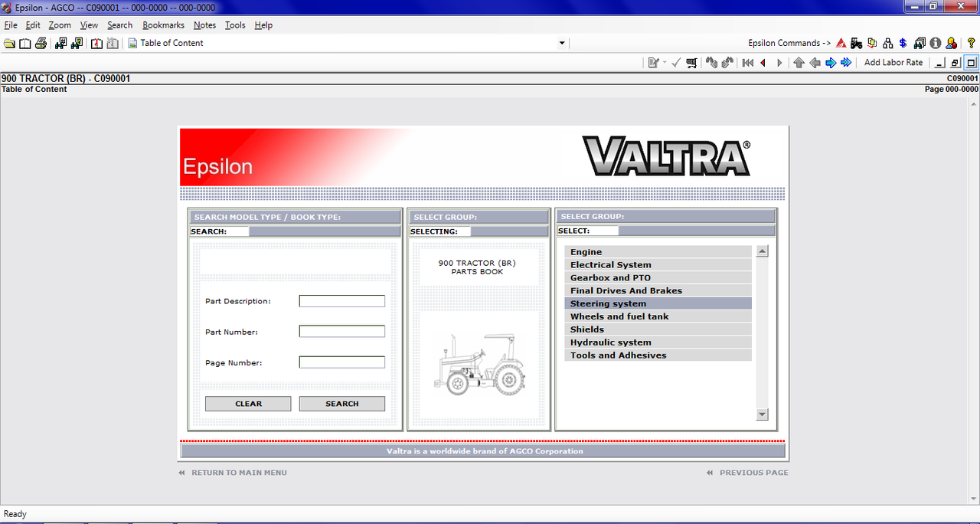Screen dimensions: 980x524
Task: Click the Part Description input field
Action: pos(342,301)
